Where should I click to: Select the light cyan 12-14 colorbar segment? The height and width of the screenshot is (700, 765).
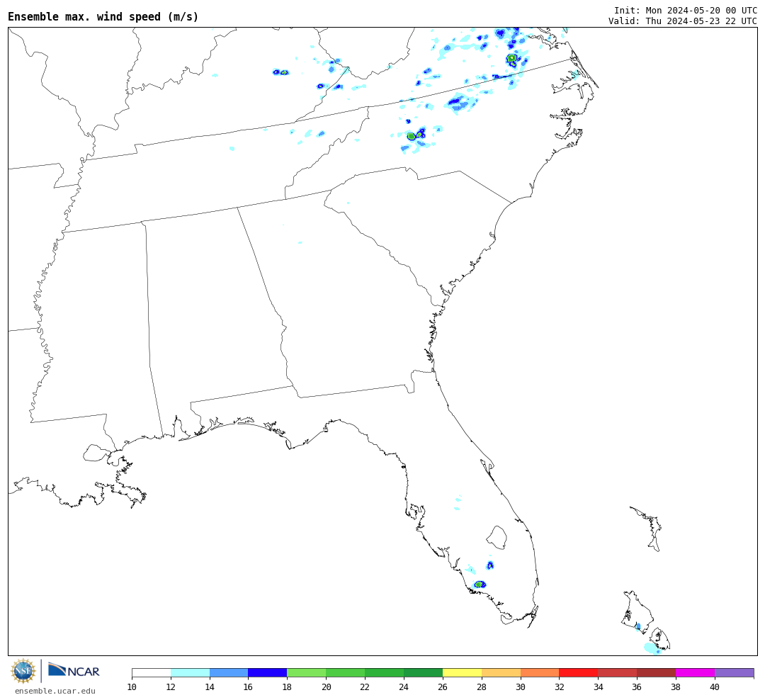191,673
